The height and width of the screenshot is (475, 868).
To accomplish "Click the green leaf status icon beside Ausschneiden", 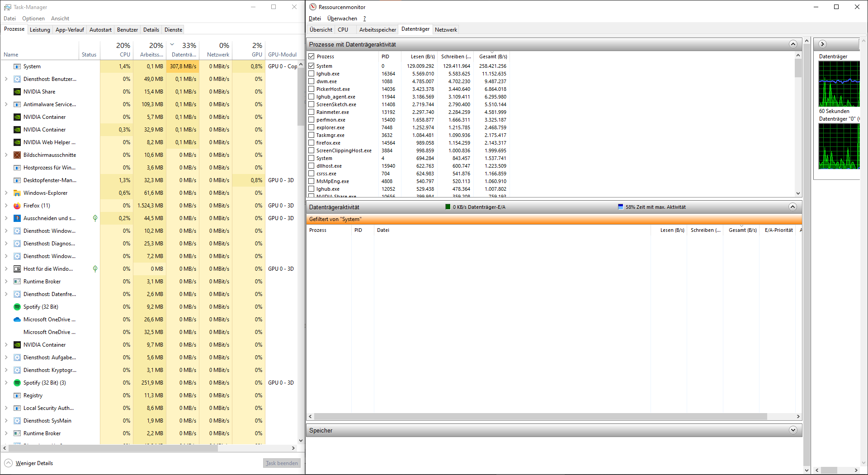I will (x=95, y=218).
